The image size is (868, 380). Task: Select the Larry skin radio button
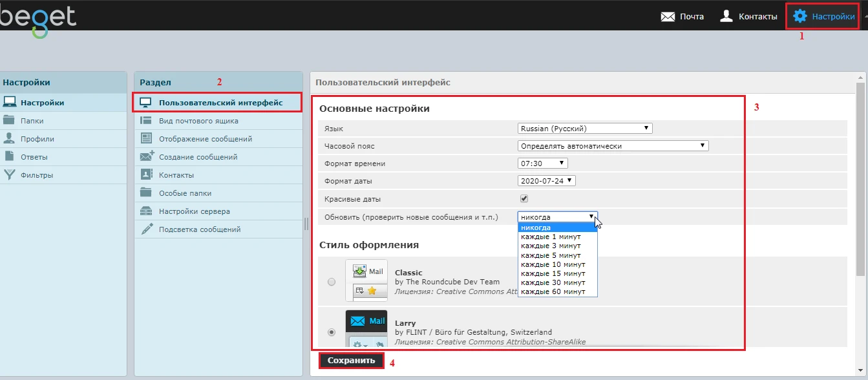click(x=332, y=332)
